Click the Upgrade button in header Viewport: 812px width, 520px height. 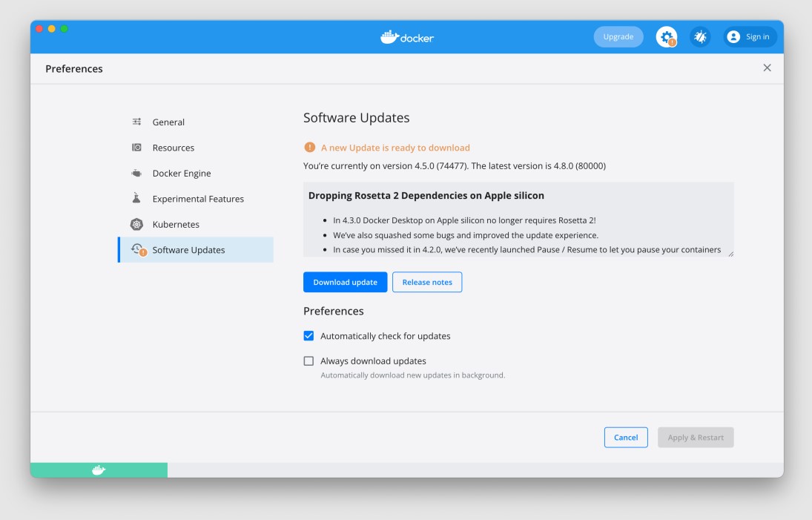(618, 37)
